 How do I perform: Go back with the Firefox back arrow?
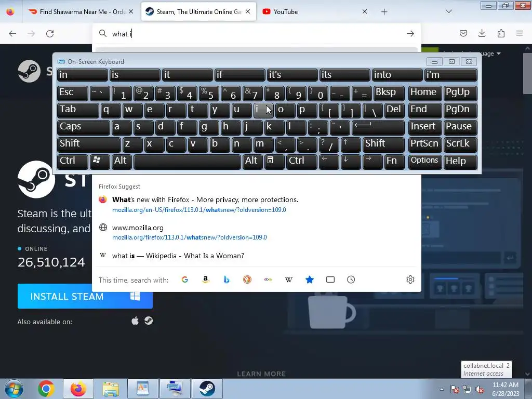[12, 34]
